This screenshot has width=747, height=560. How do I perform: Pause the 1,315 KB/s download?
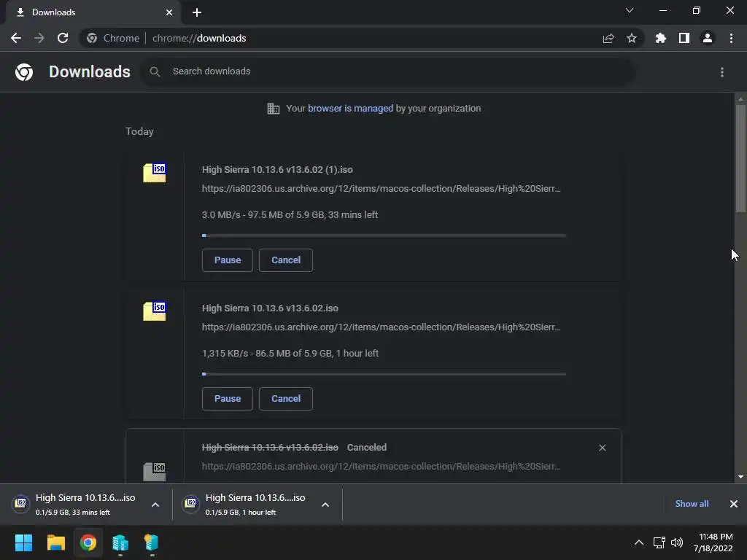228,399
